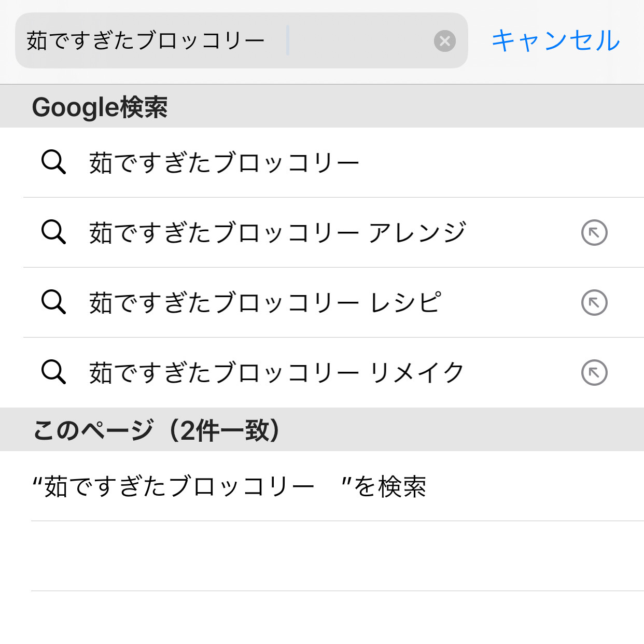Search Google for 茹ですぎたブロッコリー

point(224,163)
